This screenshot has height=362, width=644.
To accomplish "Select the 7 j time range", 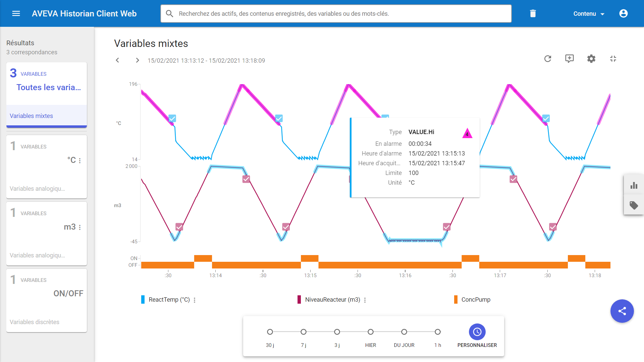I will coord(304,332).
